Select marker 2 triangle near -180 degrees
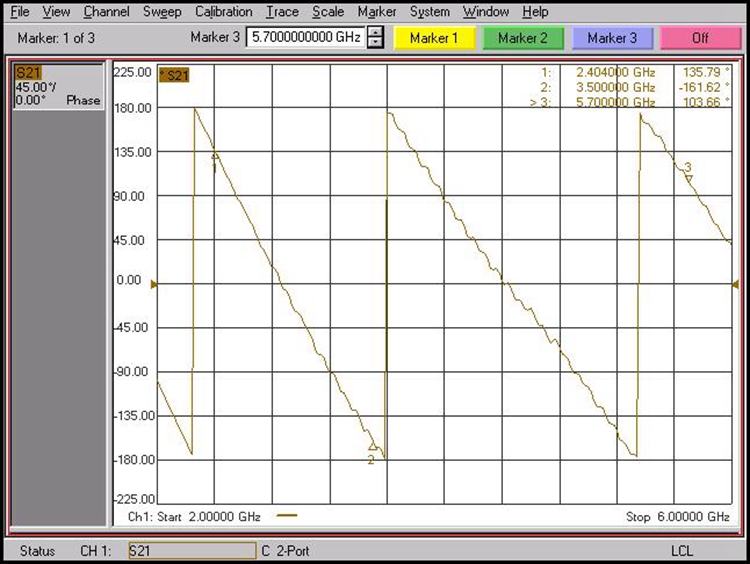 click(372, 447)
